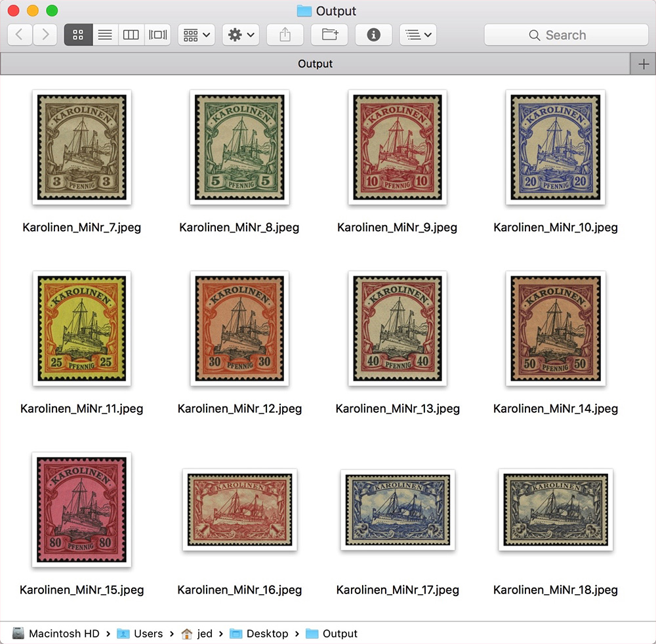This screenshot has height=644, width=656.
Task: Select the dark 3 Mark stamp thumbnail
Action: click(556, 509)
